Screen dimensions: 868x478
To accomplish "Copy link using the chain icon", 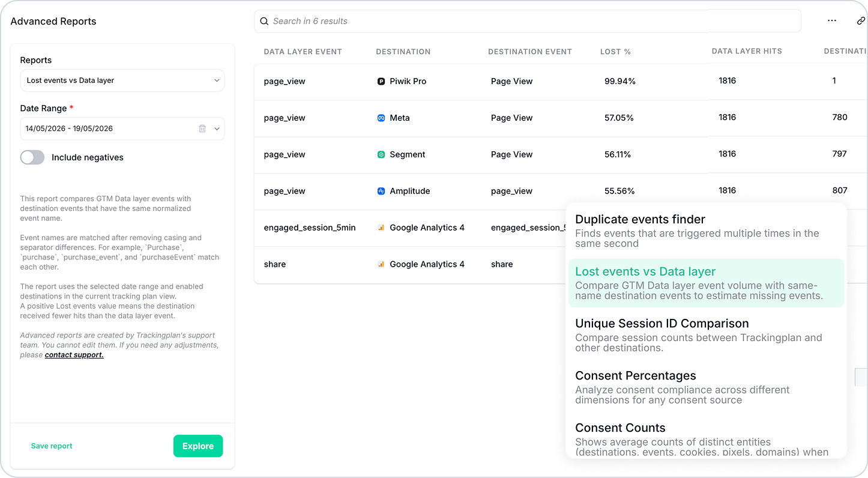I will [861, 21].
